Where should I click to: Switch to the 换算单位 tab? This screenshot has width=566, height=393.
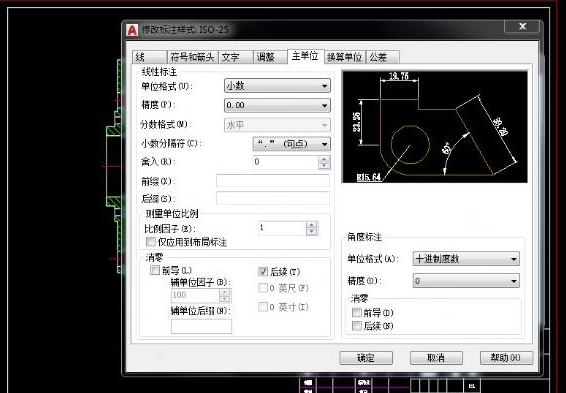(344, 57)
